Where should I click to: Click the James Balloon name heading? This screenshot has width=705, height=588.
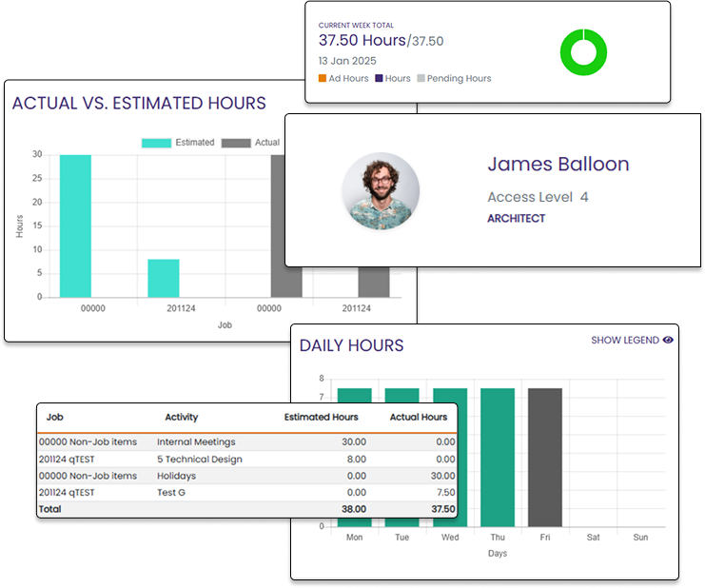point(558,164)
